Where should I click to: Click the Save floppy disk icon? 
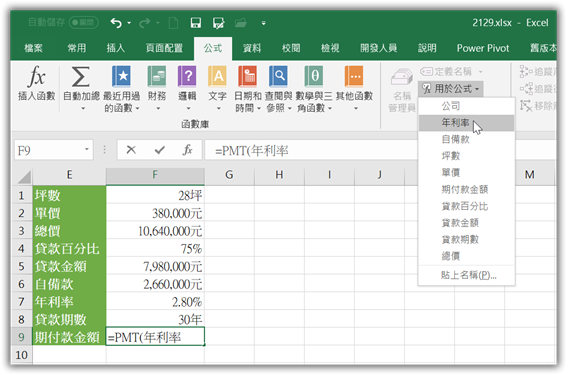coord(196,23)
